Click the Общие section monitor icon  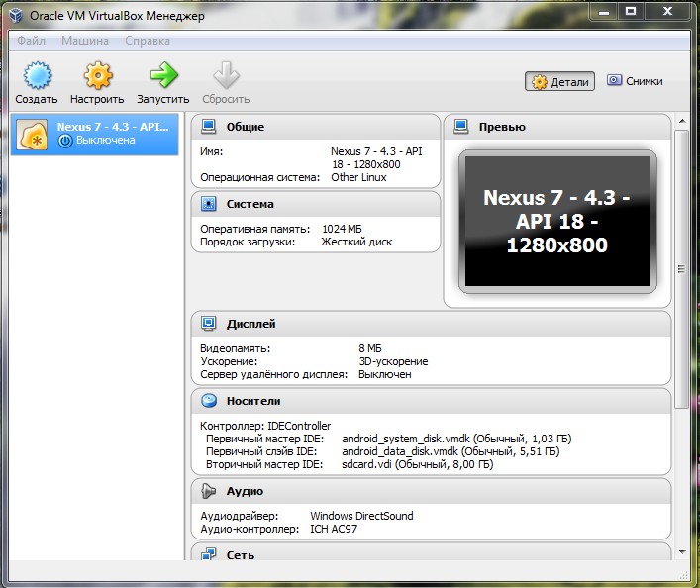pos(209,127)
